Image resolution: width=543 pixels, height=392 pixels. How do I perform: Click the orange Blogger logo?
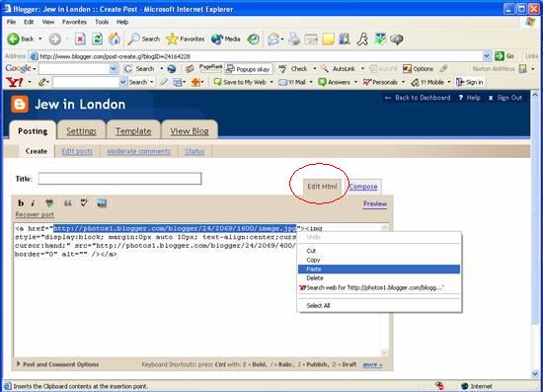click(x=20, y=105)
